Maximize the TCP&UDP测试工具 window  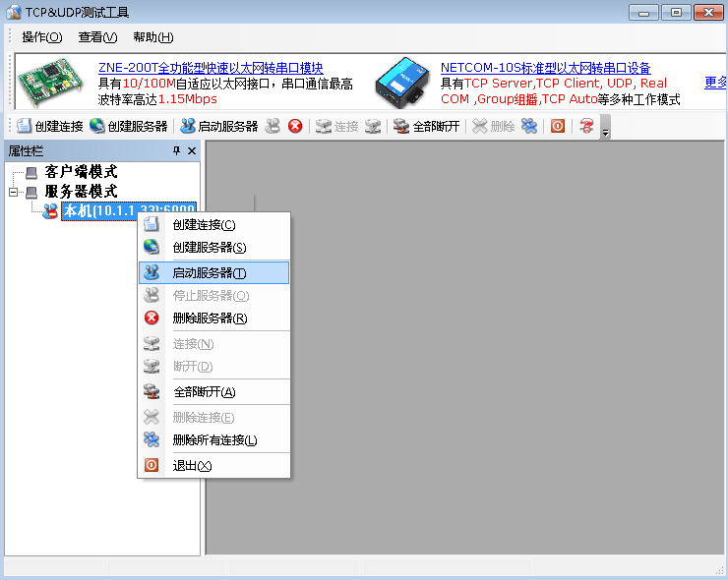(676, 13)
